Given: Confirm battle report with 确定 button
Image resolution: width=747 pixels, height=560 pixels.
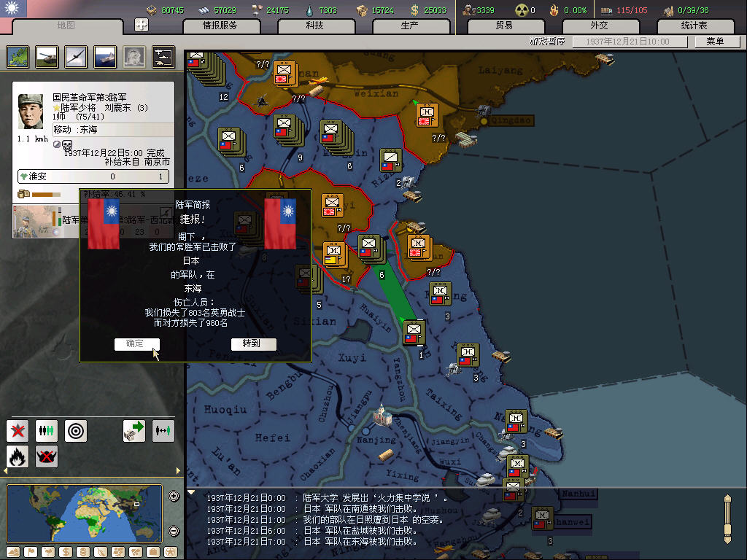Looking at the screenshot, I should point(136,343).
